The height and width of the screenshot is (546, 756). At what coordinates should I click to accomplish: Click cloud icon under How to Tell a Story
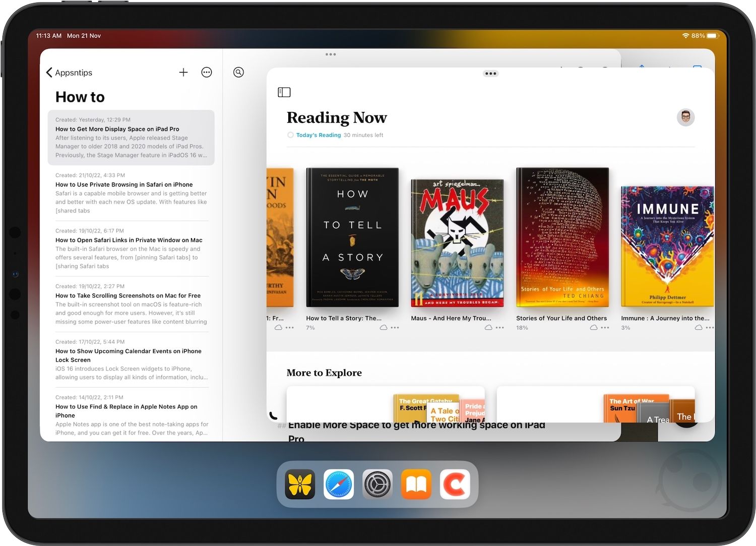point(384,328)
